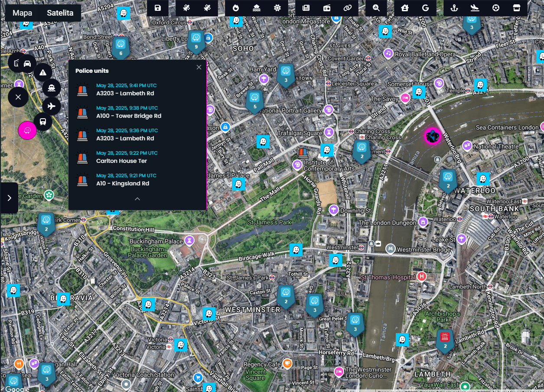Click Waze marker on Victoria St
544x392 pixels.
pyautogui.click(x=209, y=314)
